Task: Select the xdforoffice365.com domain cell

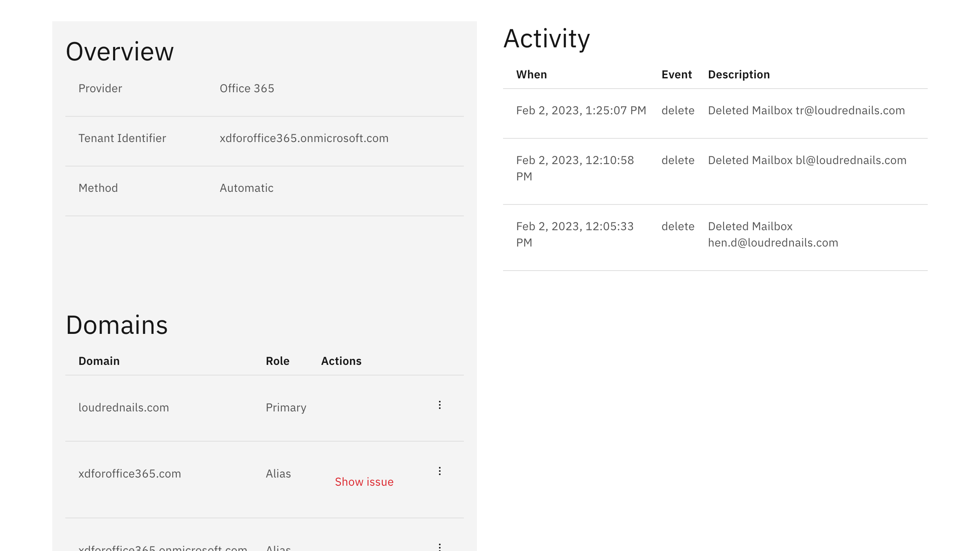Action: tap(130, 473)
